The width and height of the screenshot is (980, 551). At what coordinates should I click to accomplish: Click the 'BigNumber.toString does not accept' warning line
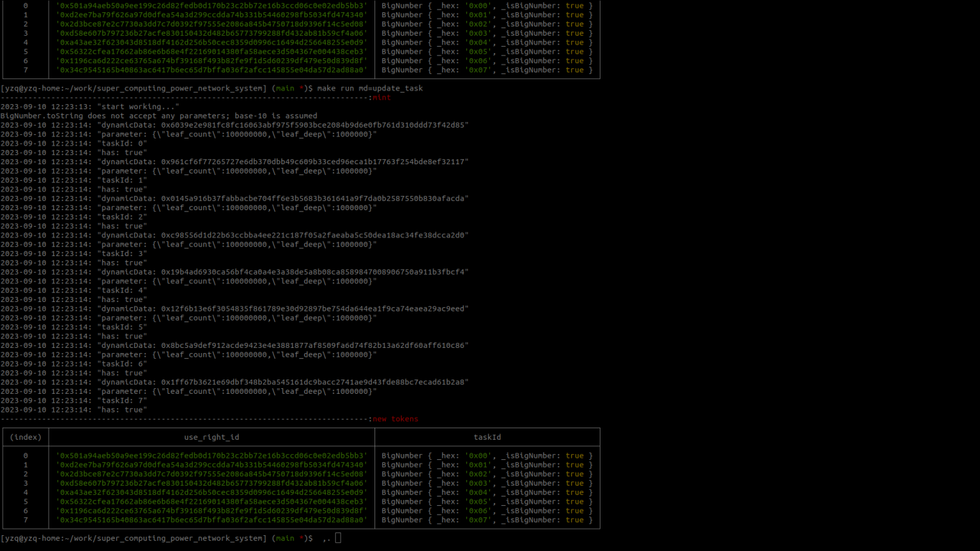159,116
